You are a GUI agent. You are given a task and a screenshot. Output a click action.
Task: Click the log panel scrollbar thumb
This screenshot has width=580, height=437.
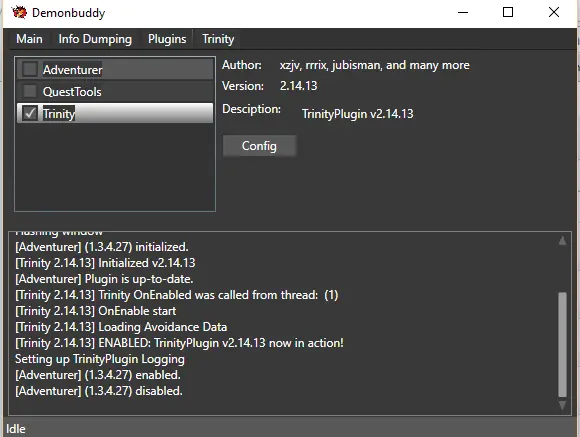562,344
